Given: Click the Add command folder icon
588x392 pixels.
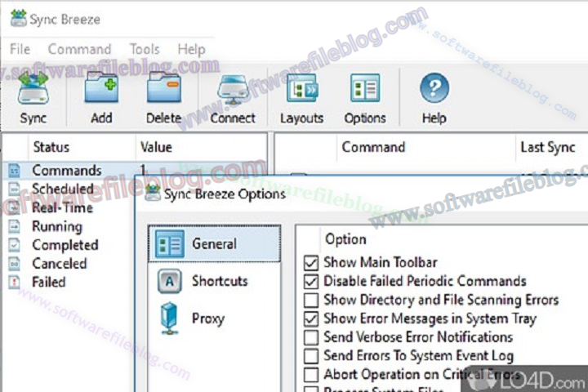Looking at the screenshot, I should click(x=101, y=87).
